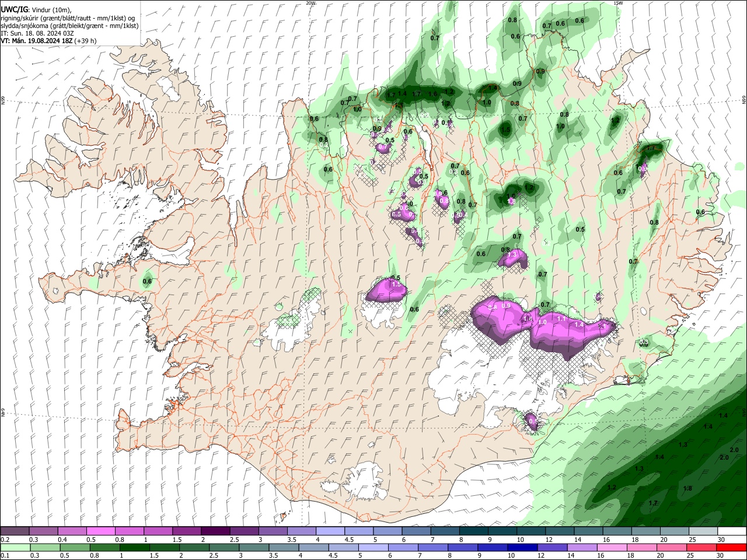
Task: Click the "15W" longitude label at the top edge
Action: point(618,3)
